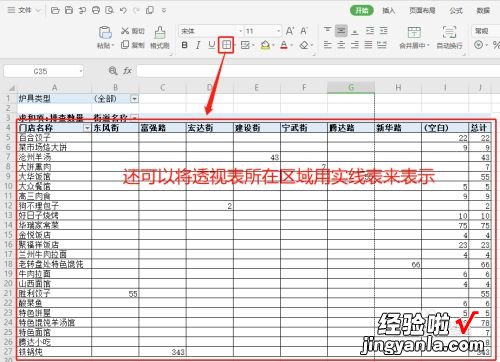
Task: Apply the fill color bucket
Action: pos(265,45)
